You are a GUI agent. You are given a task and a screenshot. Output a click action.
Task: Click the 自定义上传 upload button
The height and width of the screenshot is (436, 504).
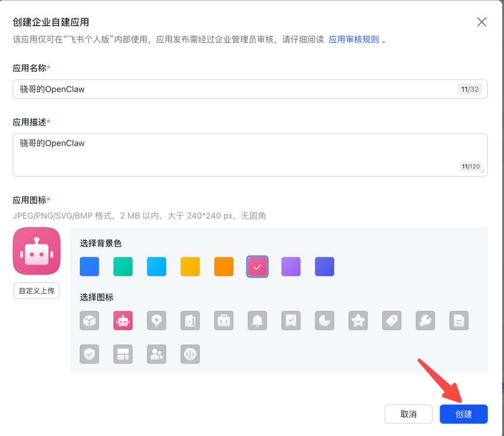point(36,291)
